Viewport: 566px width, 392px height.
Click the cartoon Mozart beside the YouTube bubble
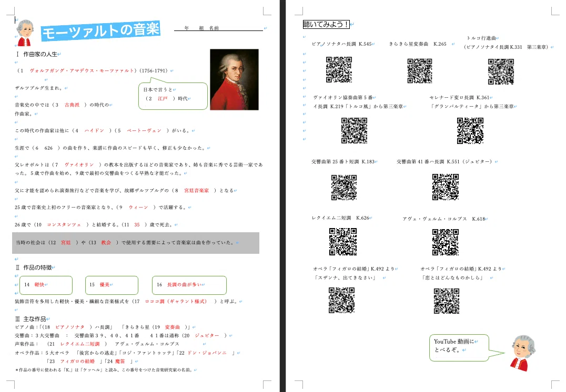(523, 353)
